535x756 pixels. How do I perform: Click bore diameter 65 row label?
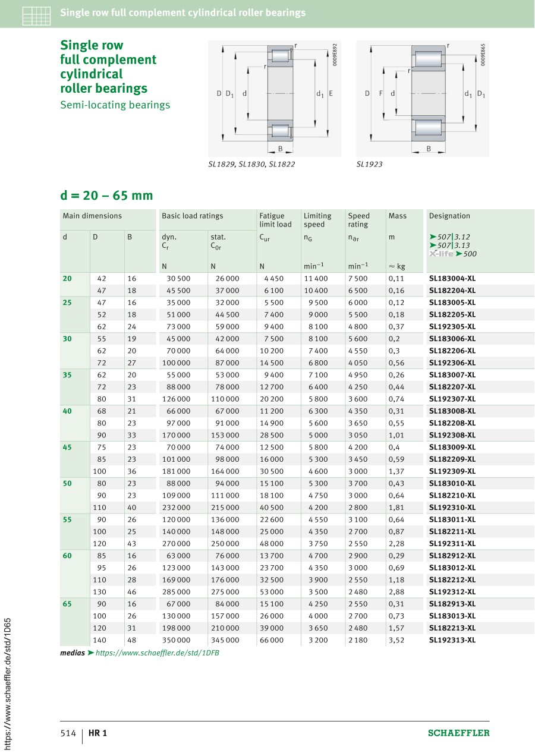67,604
